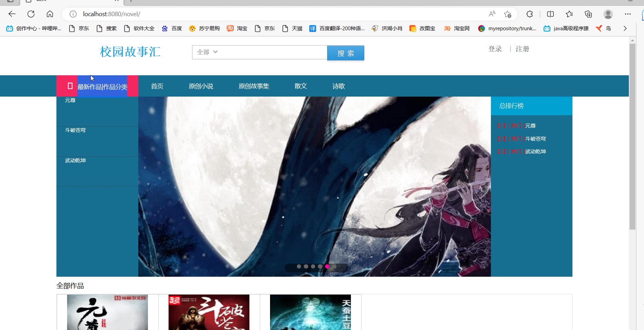Open the favorites list
The height and width of the screenshot is (330, 644).
click(569, 14)
